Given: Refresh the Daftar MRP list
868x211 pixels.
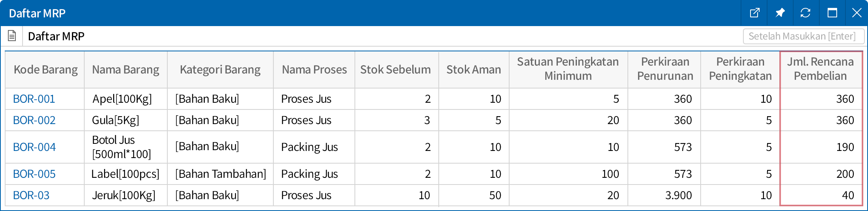Looking at the screenshot, I should (x=805, y=13).
